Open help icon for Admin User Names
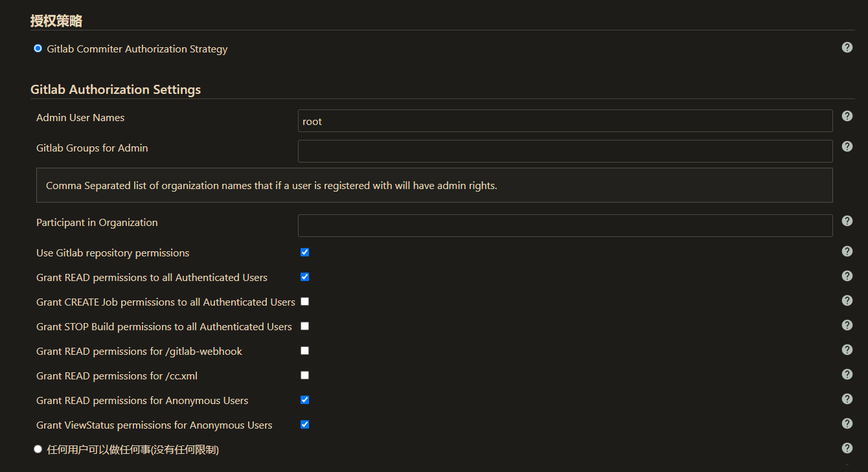Viewport: 868px width, 472px height. coord(847,116)
